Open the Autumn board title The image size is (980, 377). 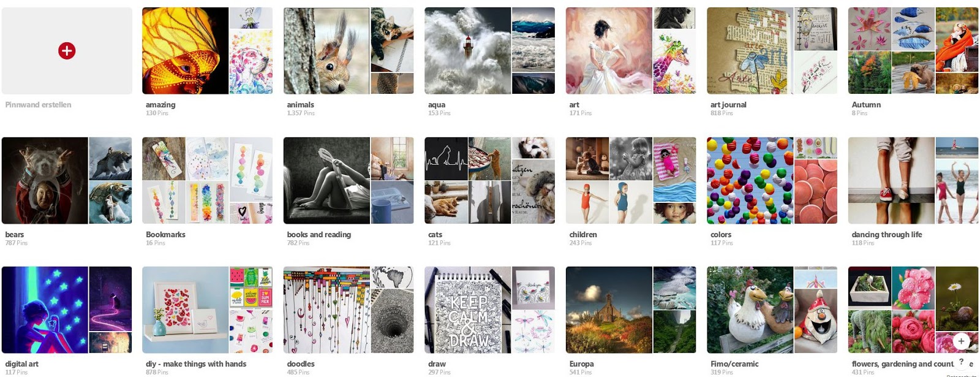(866, 105)
